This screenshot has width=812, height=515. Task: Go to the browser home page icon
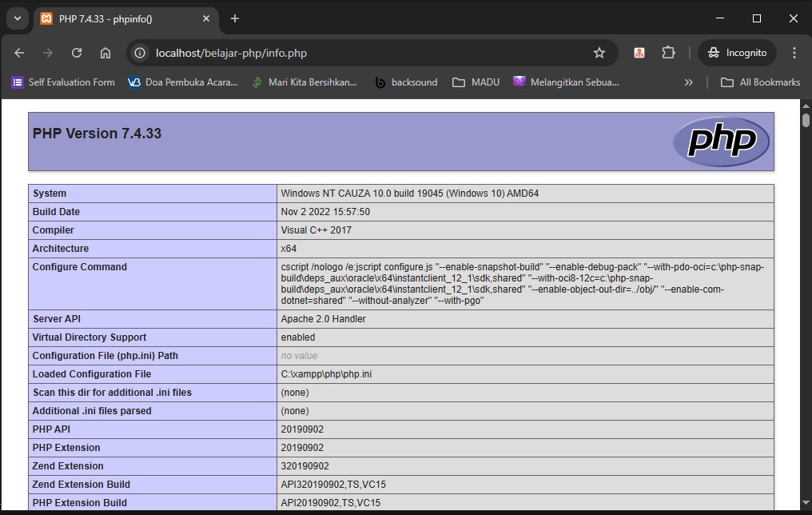(105, 53)
